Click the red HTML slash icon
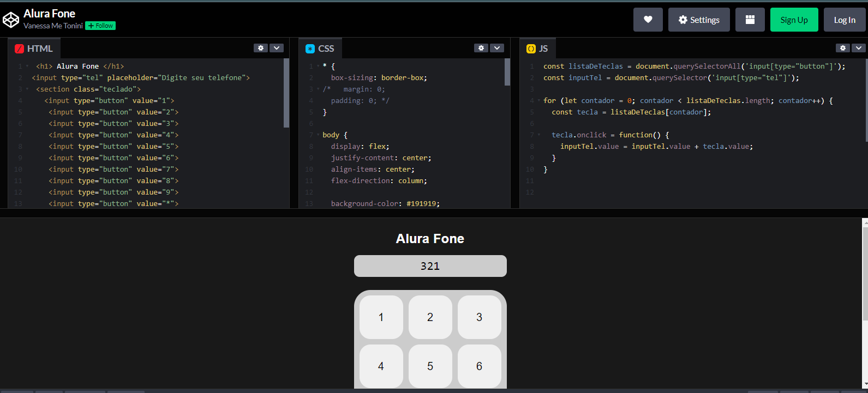868x393 pixels. [19, 49]
